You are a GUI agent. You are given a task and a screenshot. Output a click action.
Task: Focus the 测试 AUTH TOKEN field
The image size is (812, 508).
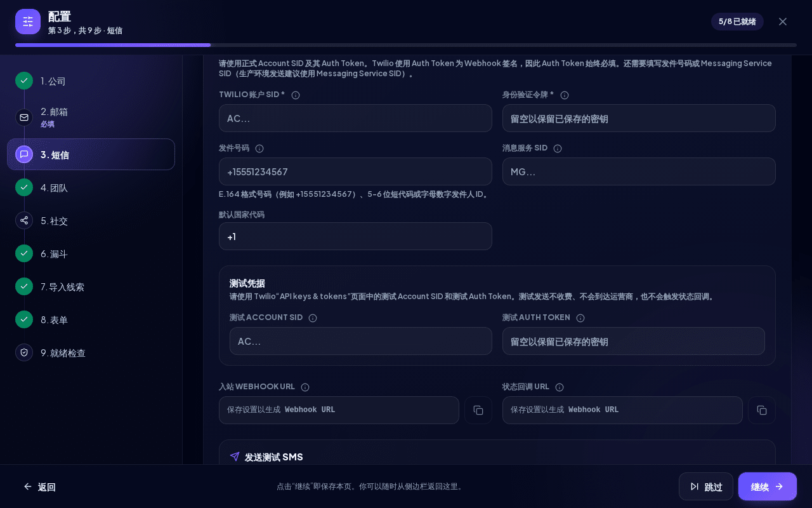634,341
